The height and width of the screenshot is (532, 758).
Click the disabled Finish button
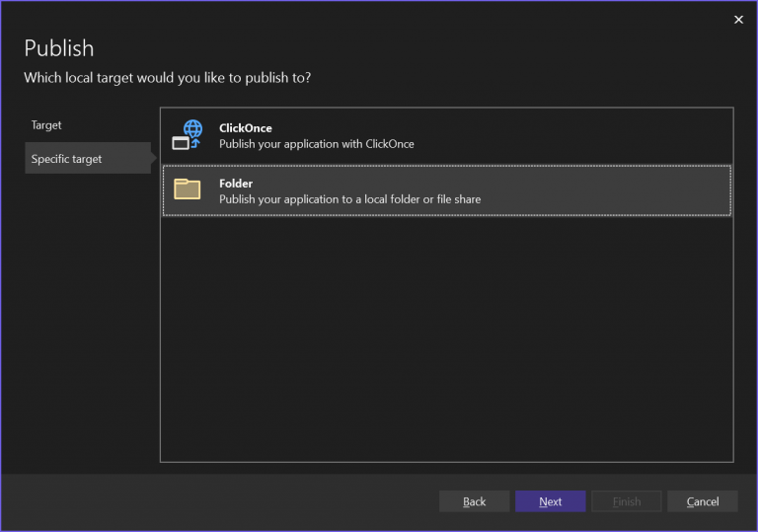click(627, 501)
